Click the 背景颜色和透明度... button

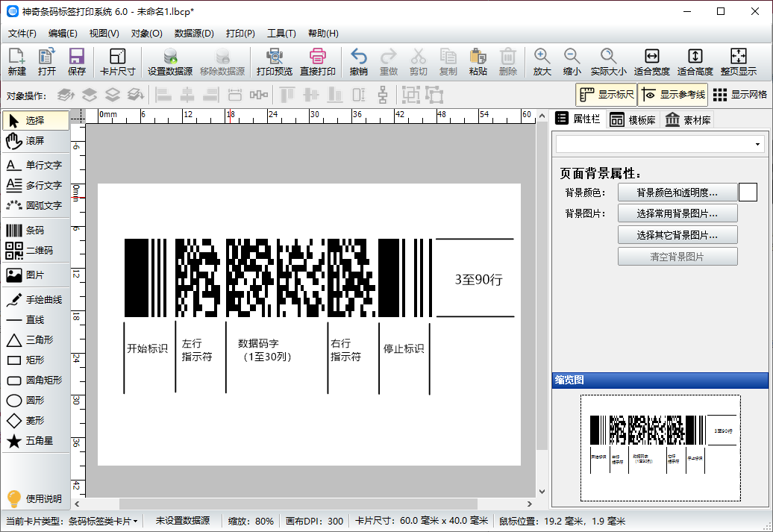[677, 193]
